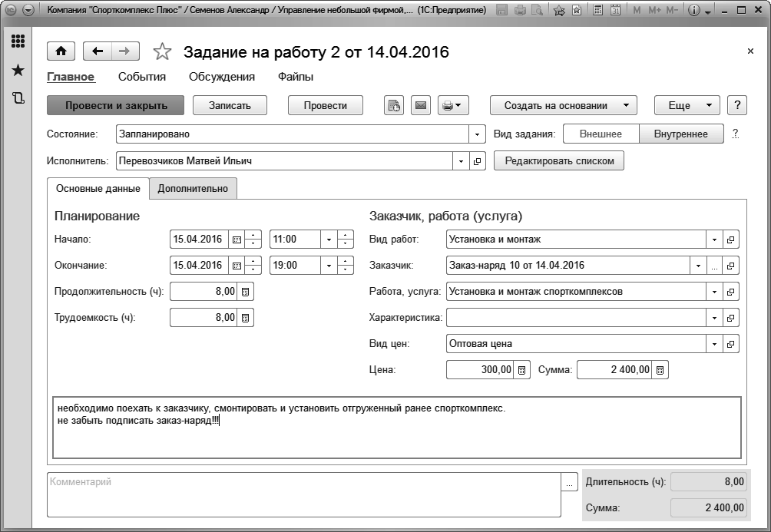Expand the Заказчик dropdown arrow
This screenshot has height=532, width=771.
click(x=698, y=266)
